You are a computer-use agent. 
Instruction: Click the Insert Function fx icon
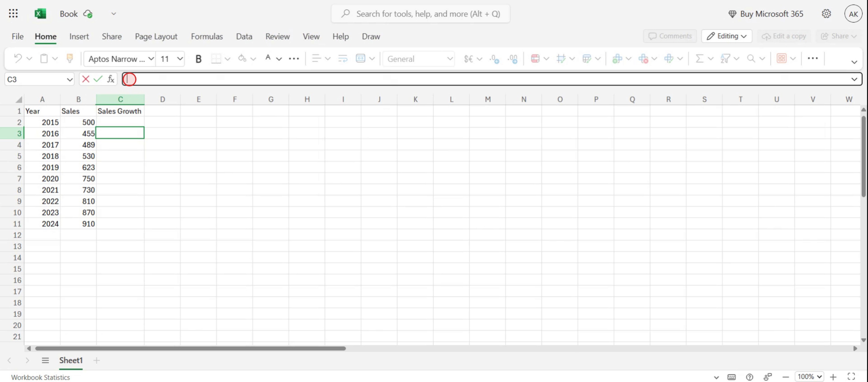[111, 79]
